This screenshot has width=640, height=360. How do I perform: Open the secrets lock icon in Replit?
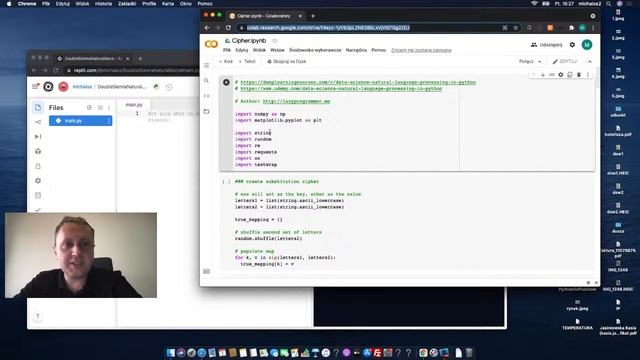pos(38,166)
